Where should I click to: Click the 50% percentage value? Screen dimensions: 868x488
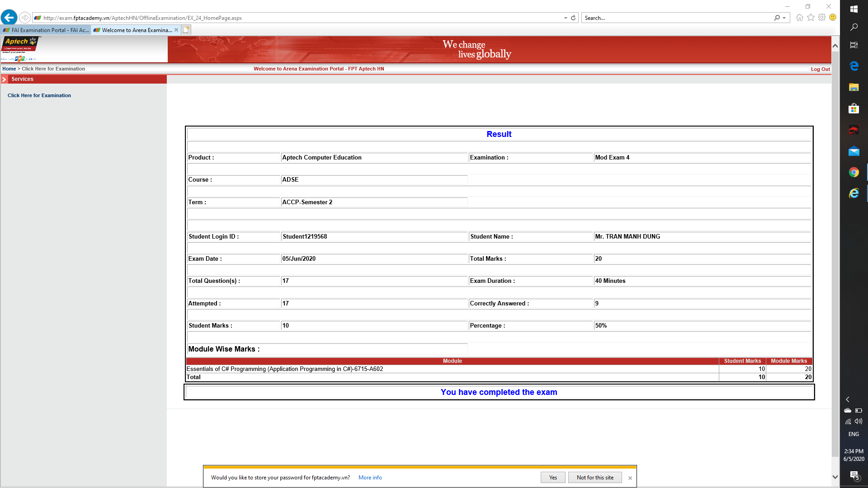tap(601, 326)
